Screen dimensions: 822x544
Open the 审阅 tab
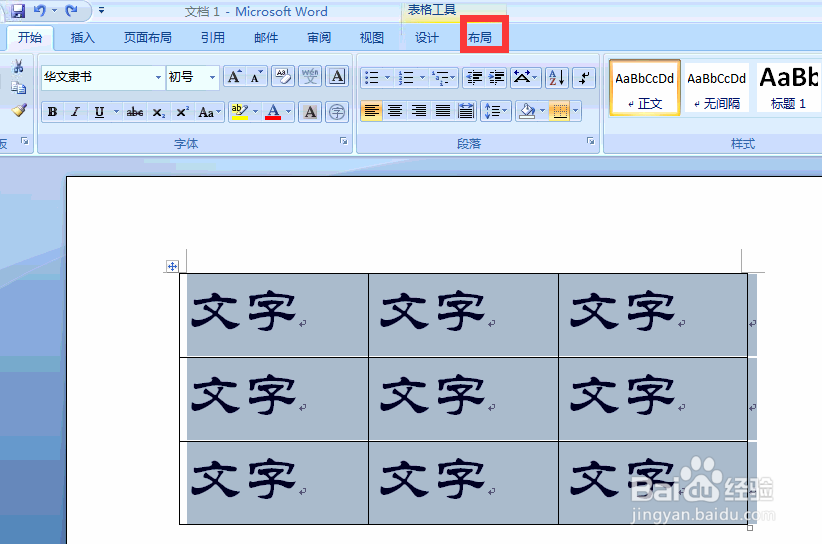(319, 38)
